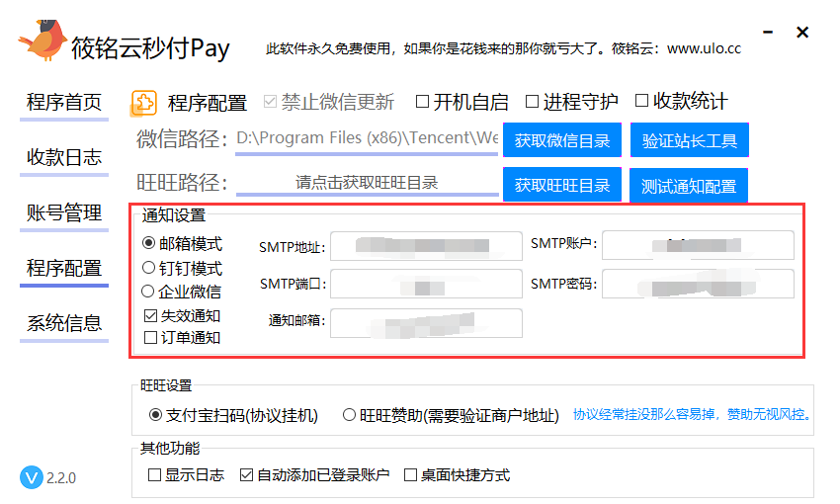Click the 获取旺旺目录 button
Viewport: 840px width, 504px height.
(562, 185)
